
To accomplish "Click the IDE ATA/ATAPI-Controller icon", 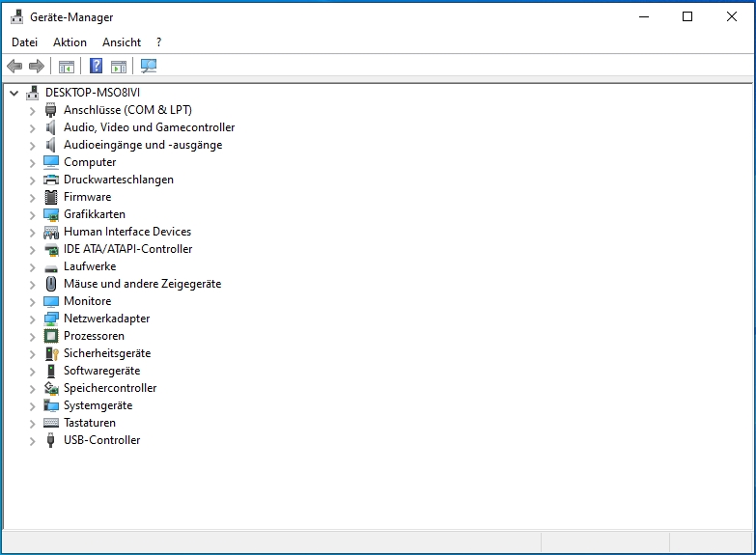I will [51, 250].
